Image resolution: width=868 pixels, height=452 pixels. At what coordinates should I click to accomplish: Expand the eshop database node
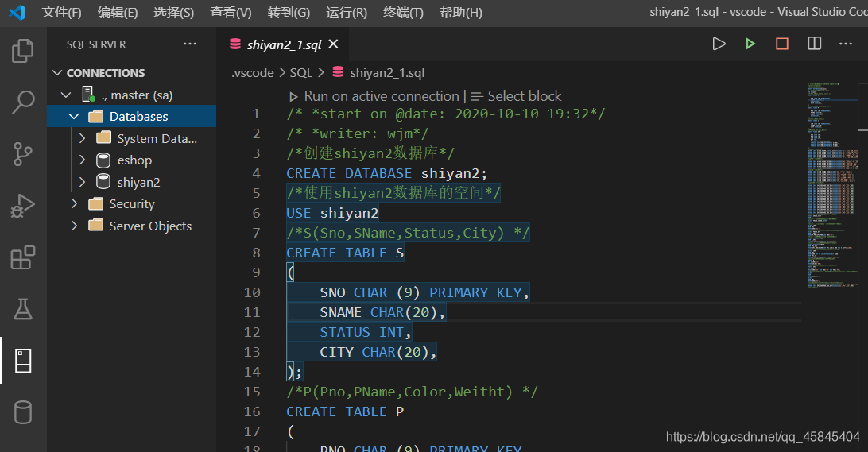click(x=82, y=160)
